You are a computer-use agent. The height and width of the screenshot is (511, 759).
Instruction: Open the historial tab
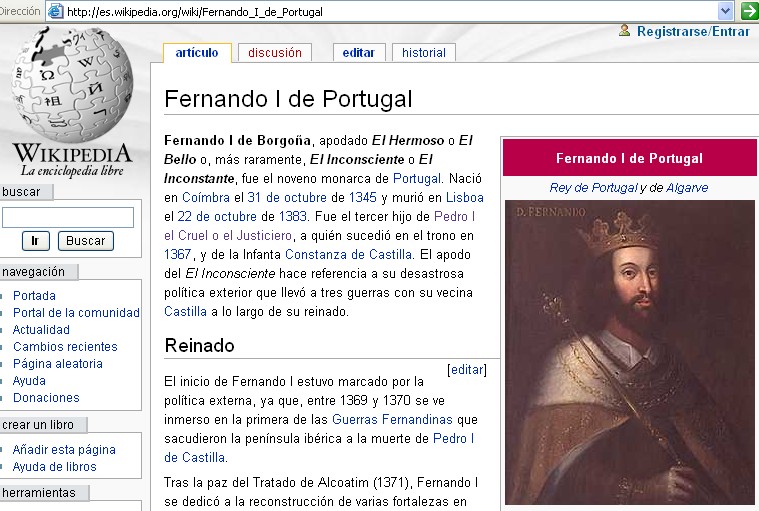[424, 53]
